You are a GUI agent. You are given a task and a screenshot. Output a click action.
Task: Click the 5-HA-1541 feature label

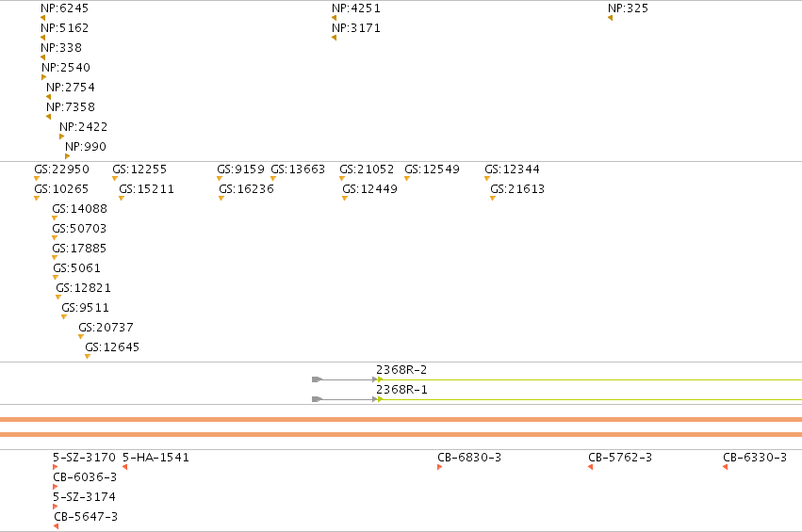click(x=156, y=458)
